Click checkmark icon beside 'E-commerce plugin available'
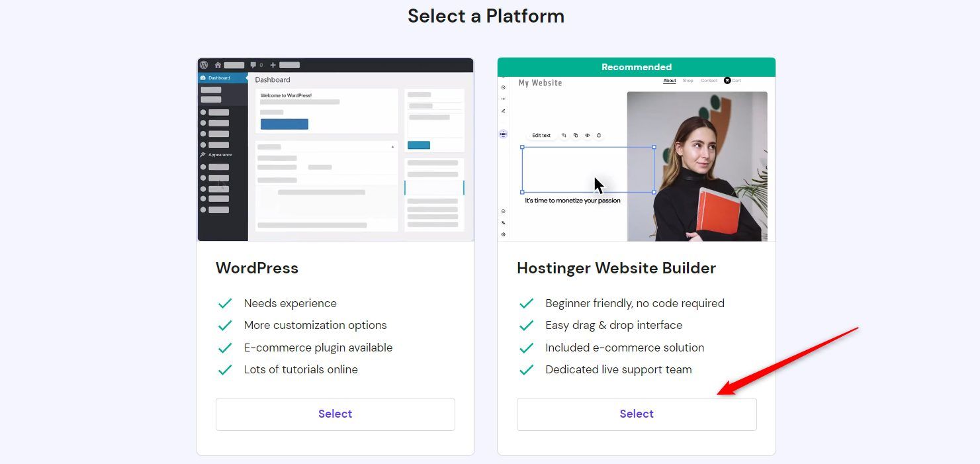The image size is (980, 464). (x=225, y=348)
